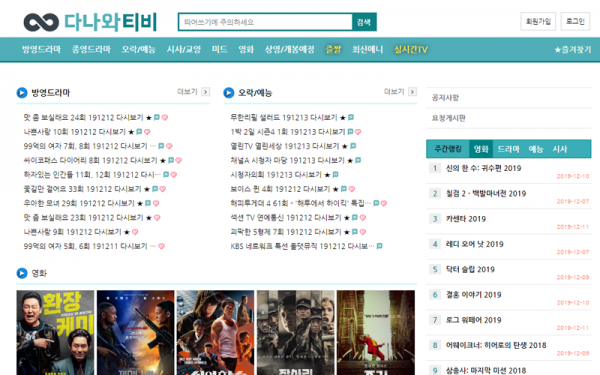Click the comment icon on 무한리필 샐러드 row
This screenshot has height=375, width=600.
pos(351,117)
